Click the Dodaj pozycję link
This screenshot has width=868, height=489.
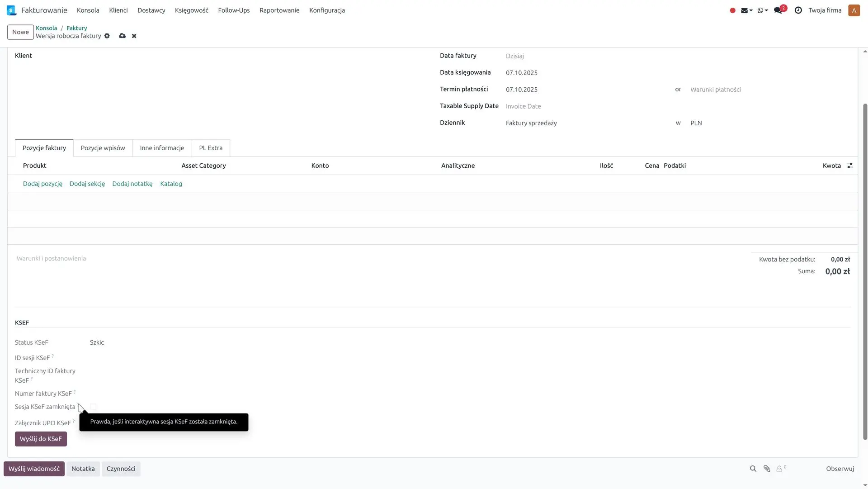(42, 184)
